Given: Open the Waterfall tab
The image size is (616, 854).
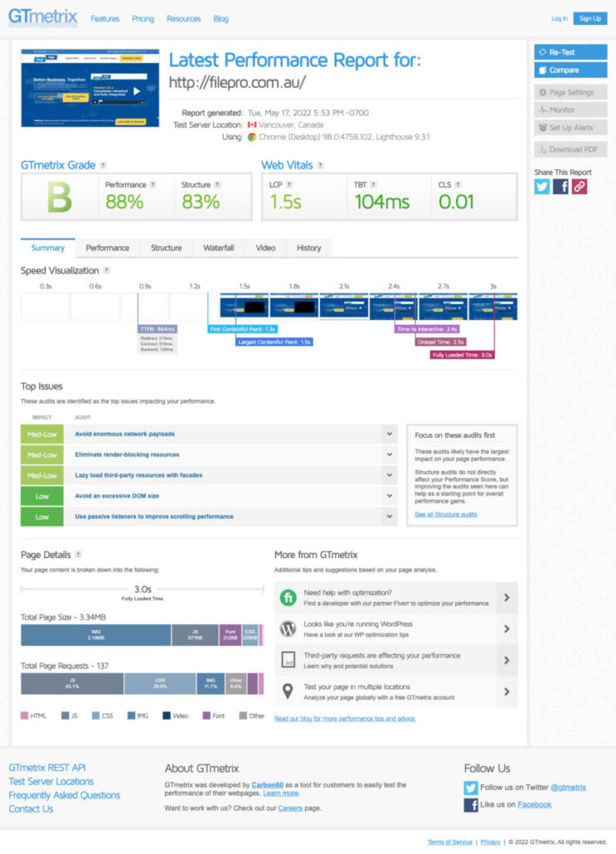Looking at the screenshot, I should pos(218,248).
